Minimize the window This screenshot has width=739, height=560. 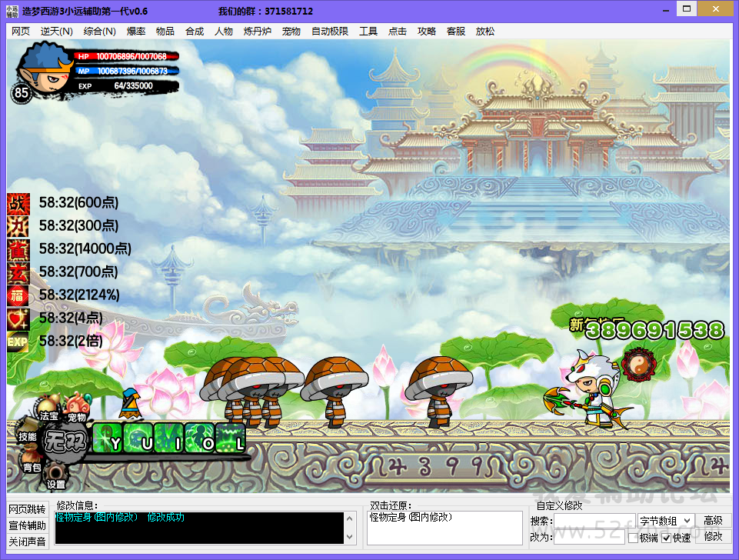(x=666, y=10)
